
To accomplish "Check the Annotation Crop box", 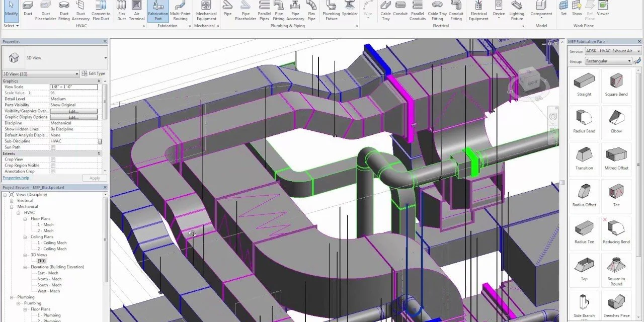I will (53, 172).
